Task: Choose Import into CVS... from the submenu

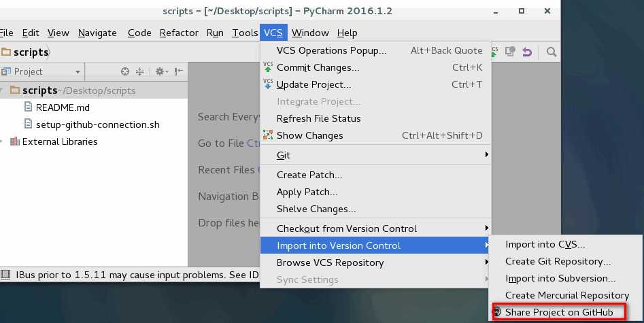Action: (x=565, y=245)
